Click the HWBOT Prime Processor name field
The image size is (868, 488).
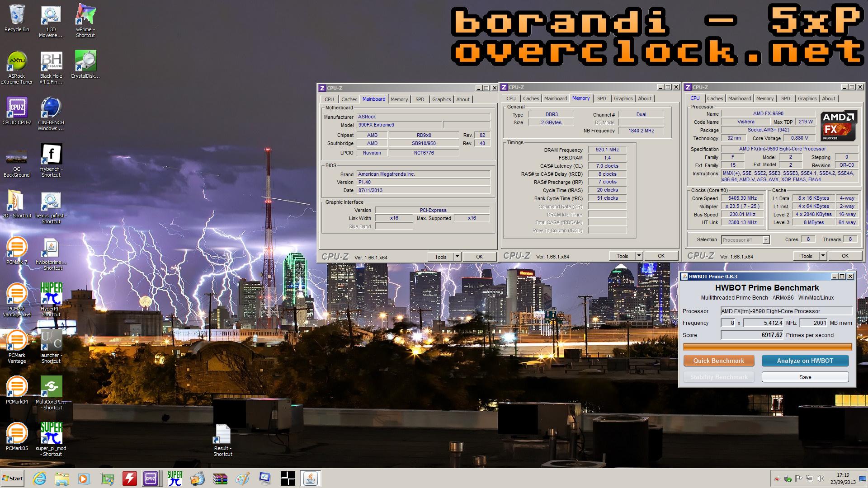[786, 311]
